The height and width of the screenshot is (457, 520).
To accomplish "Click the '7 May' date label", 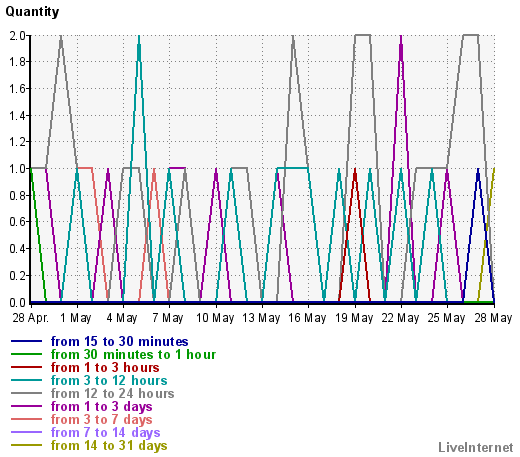I will tap(168, 318).
